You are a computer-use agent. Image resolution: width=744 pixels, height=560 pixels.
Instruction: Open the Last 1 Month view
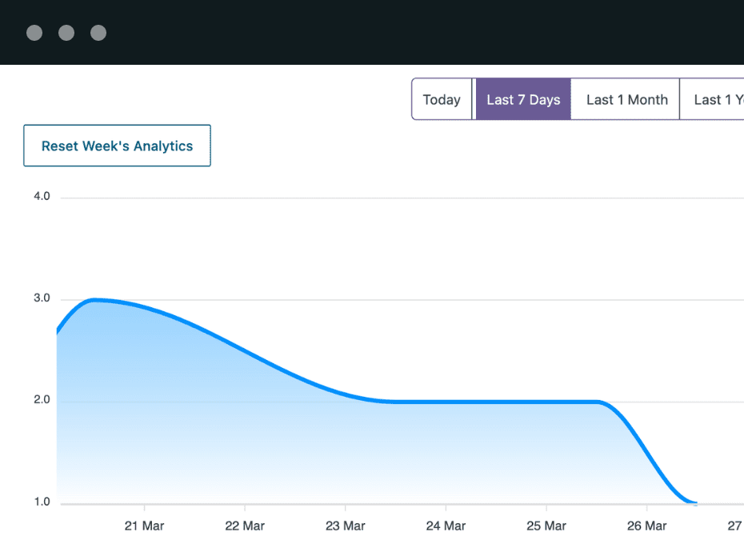[x=626, y=100]
